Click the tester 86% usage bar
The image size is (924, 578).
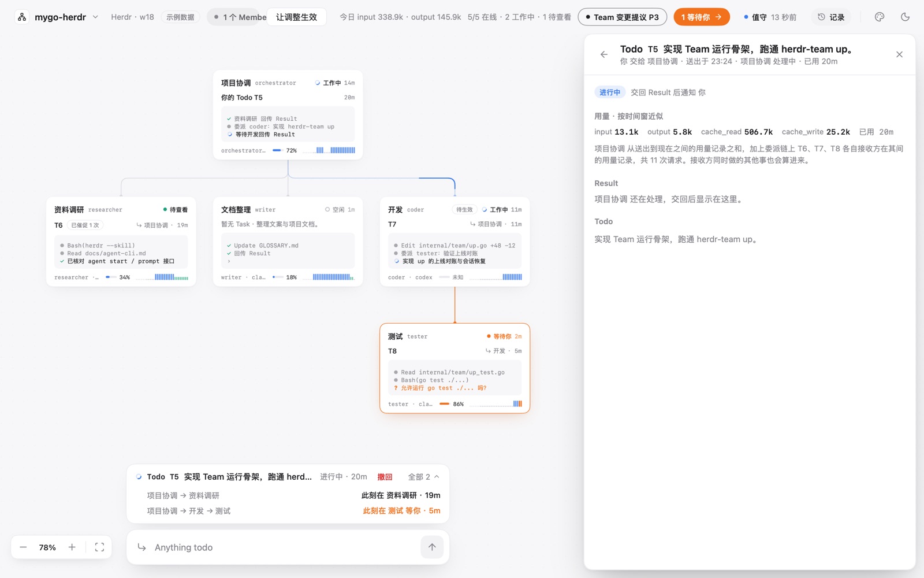[x=445, y=404]
